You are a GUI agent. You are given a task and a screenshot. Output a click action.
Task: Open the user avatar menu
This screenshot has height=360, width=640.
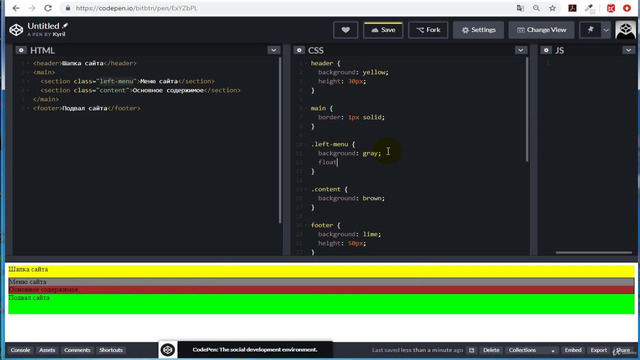tap(625, 30)
